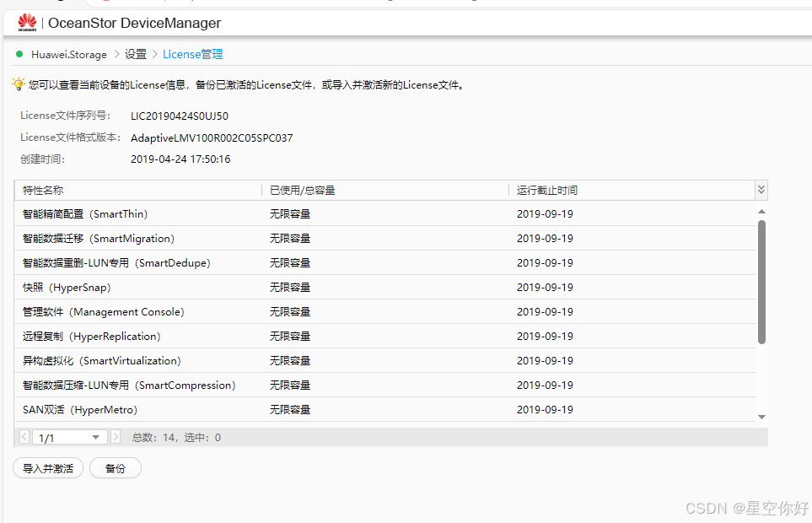Screen dimensions: 812x523
Task: Click the lightbulb tip icon
Action: pos(19,84)
